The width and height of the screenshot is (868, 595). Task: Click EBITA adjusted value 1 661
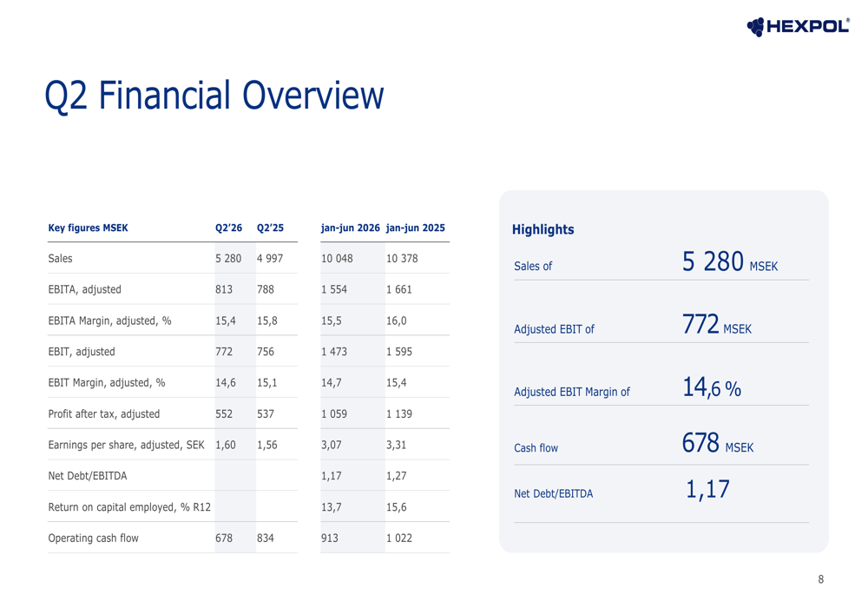399,289
